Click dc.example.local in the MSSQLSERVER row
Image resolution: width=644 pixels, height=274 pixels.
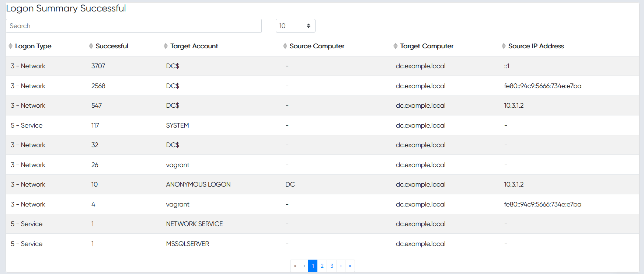(421, 244)
